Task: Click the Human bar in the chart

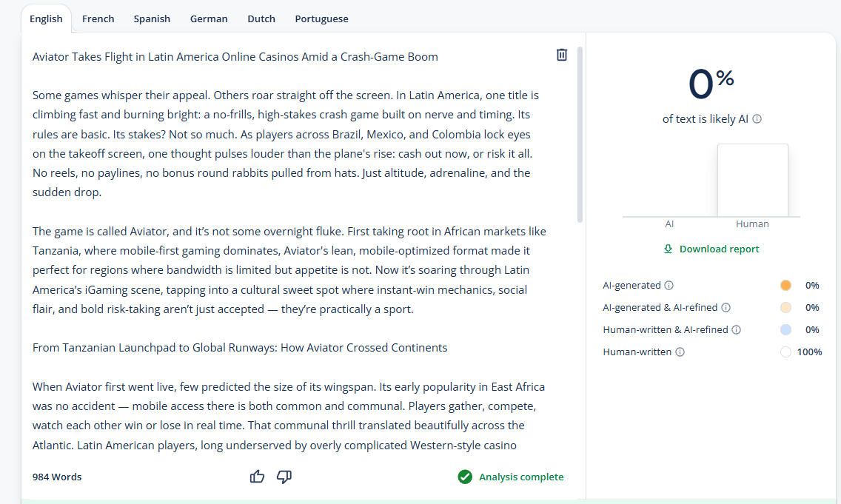Action: [752, 180]
